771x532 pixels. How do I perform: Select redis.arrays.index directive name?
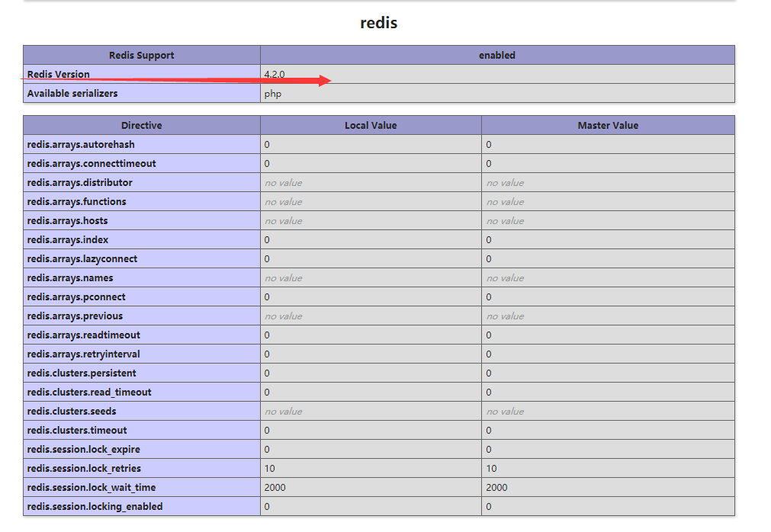pyautogui.click(x=68, y=240)
